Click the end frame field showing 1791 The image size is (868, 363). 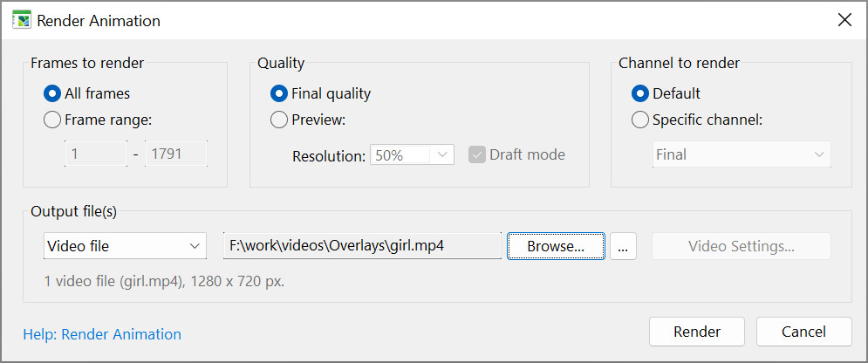pyautogui.click(x=176, y=154)
